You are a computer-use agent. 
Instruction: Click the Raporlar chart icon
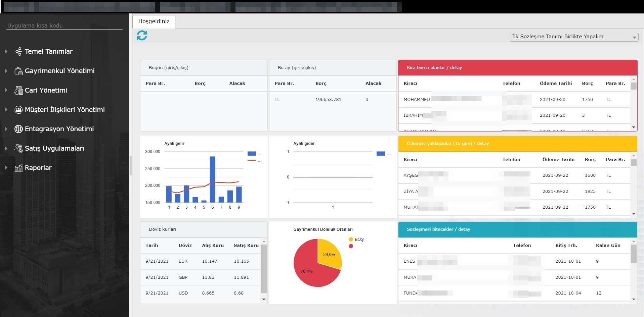(18, 168)
